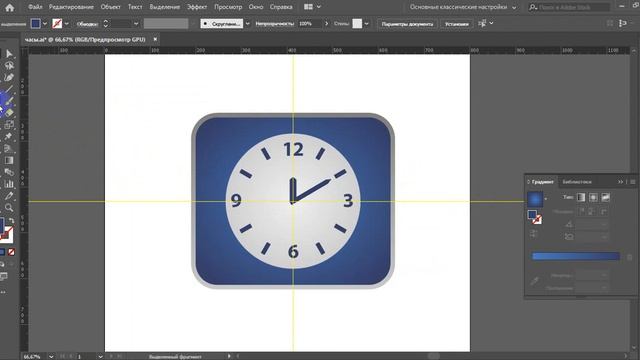Screen dimensions: 640x360
Task: Collapse the Gradient panel with double arrows
Action: coord(620,182)
